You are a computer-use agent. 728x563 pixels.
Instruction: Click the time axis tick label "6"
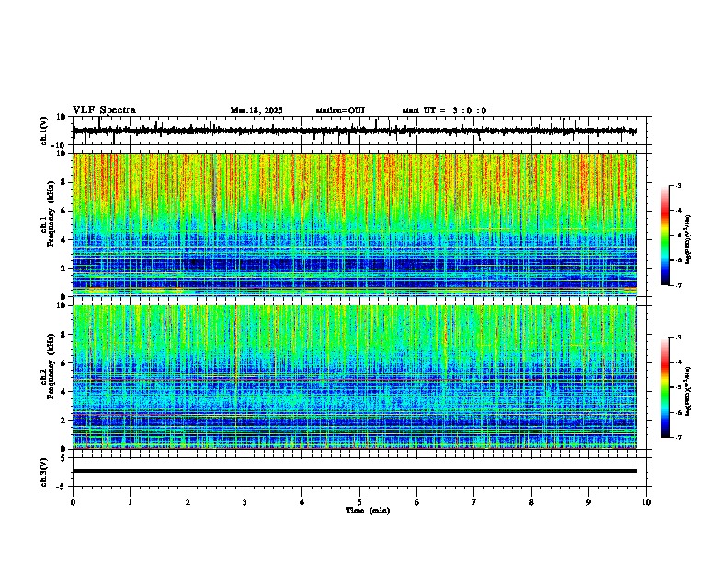[416, 502]
